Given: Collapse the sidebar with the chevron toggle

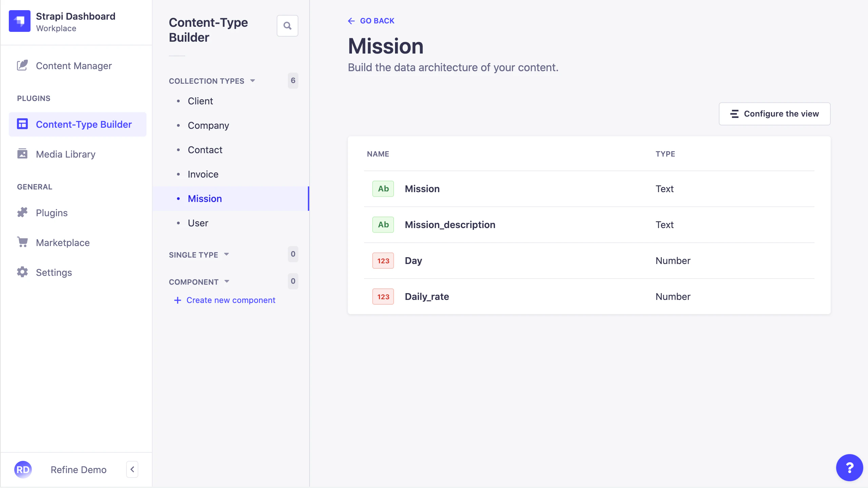Looking at the screenshot, I should [132, 469].
